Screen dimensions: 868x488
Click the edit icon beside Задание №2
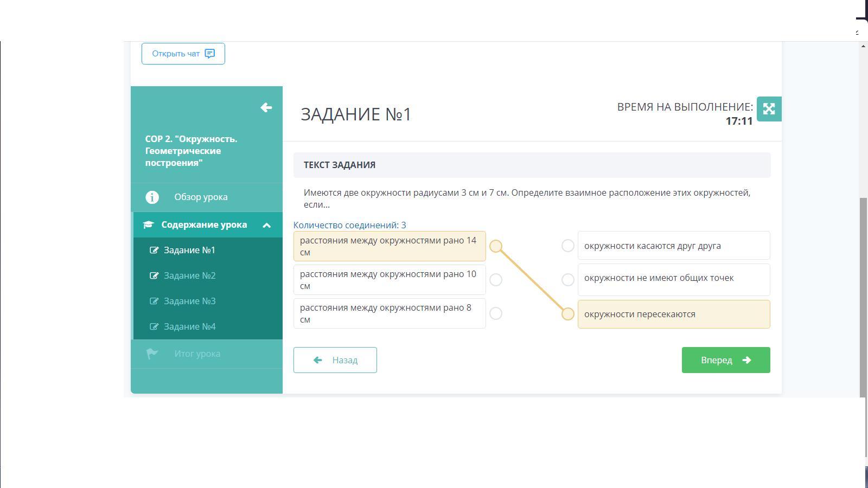click(154, 275)
